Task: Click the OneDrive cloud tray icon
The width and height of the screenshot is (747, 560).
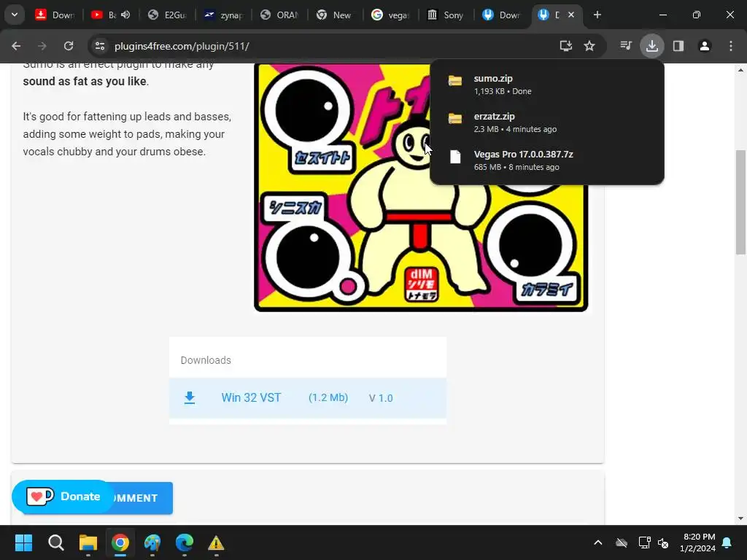Action: [622, 542]
